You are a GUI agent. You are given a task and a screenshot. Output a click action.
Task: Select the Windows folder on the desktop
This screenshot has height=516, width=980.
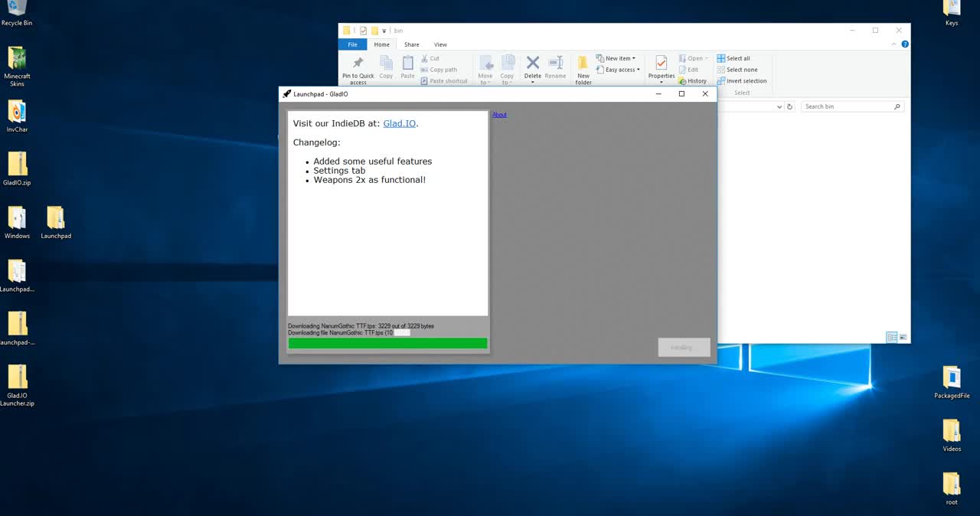pos(17,222)
